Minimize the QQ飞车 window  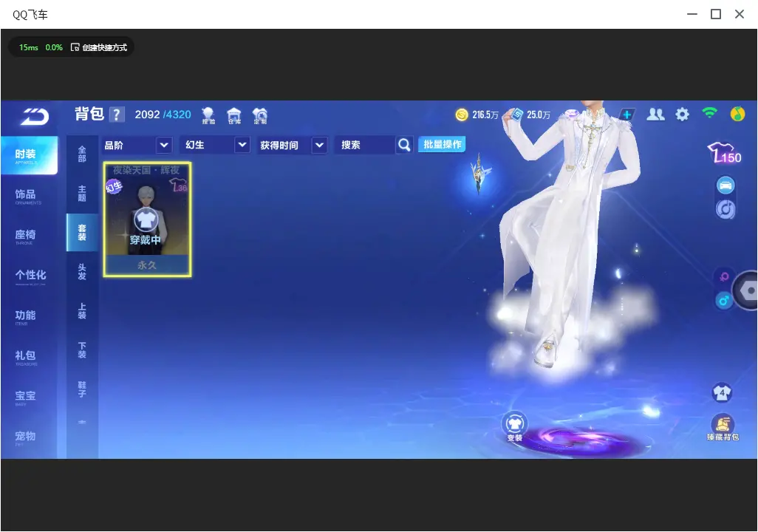coord(692,15)
